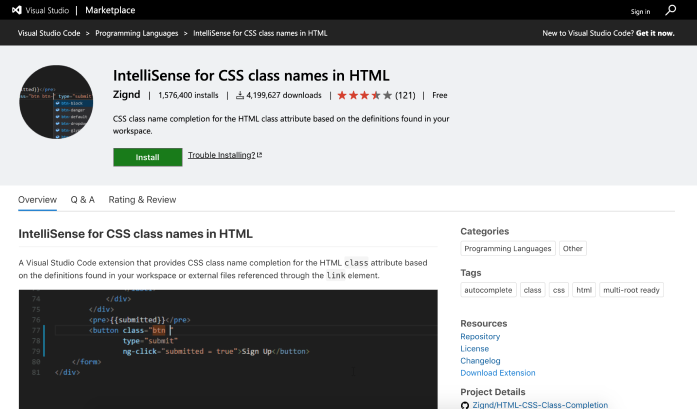Click IntelliSense for CSS class names breadcrumb
Viewport: 697px width, 409px height.
point(260,33)
